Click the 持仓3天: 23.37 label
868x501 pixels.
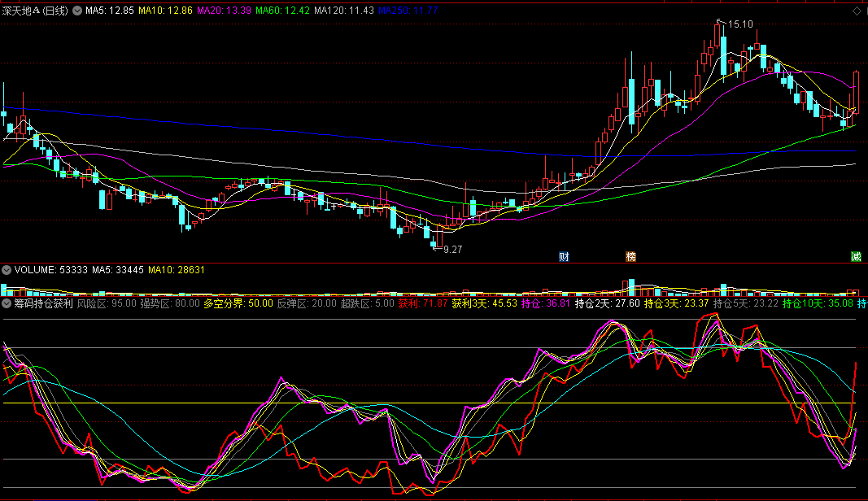[x=677, y=303]
